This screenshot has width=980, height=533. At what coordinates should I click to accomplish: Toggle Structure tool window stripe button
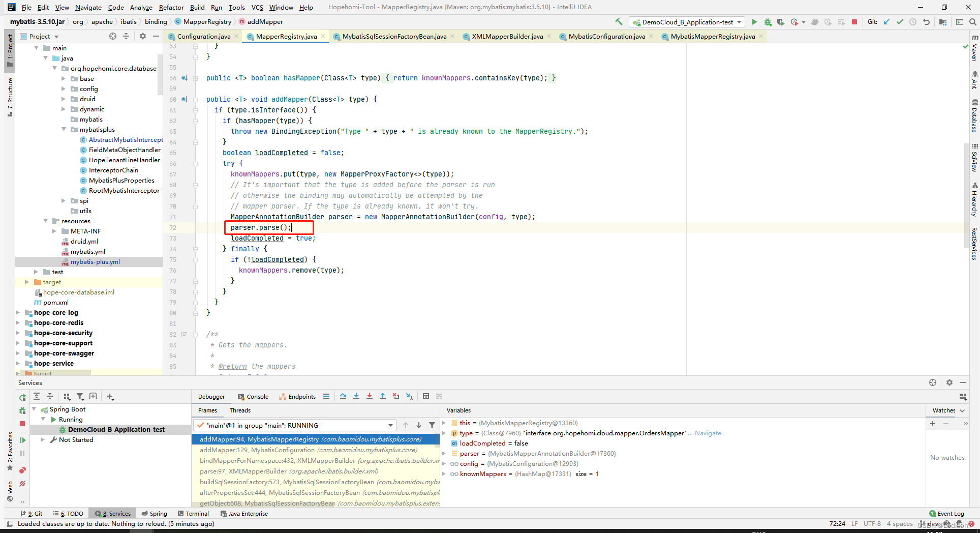click(x=10, y=97)
